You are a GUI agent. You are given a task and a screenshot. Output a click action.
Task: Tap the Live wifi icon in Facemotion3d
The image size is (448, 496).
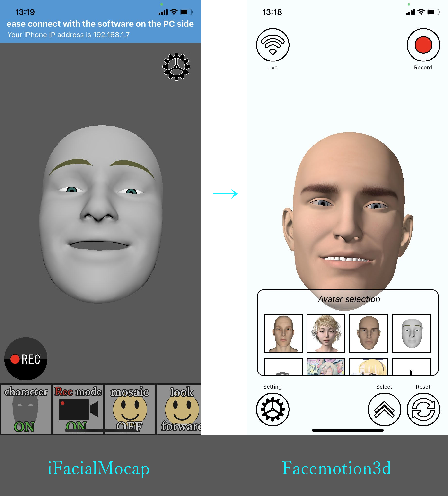coord(273,45)
